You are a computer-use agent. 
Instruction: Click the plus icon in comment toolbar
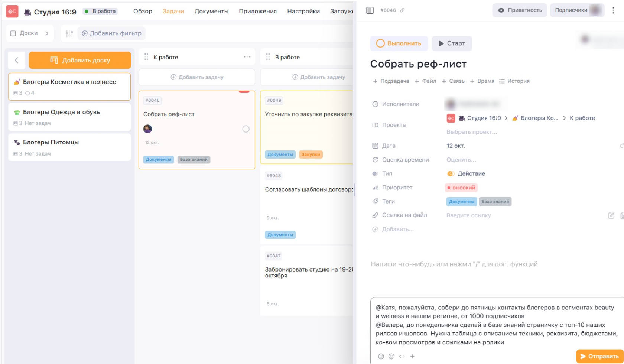pos(412,356)
